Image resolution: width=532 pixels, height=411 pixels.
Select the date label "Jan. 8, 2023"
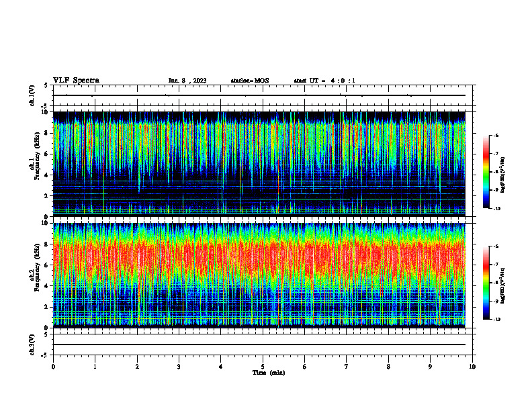(187, 81)
